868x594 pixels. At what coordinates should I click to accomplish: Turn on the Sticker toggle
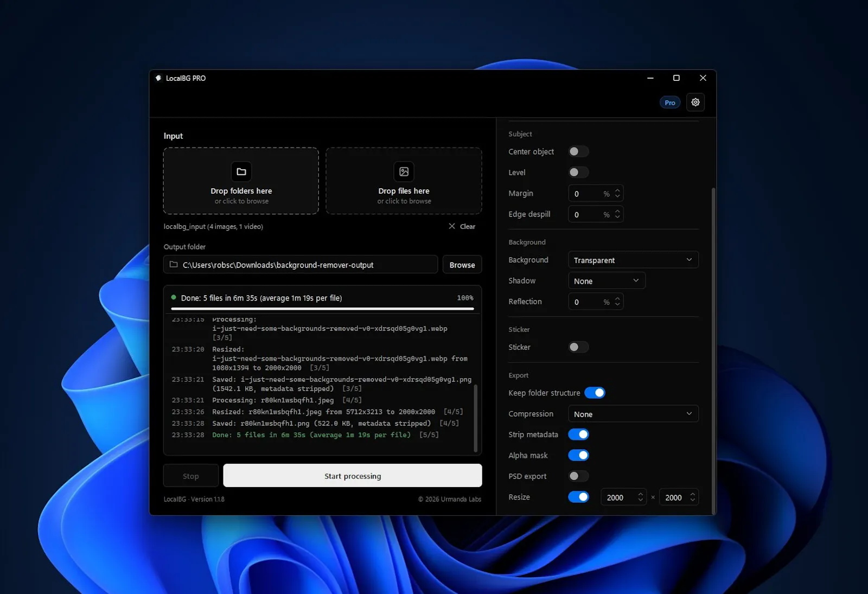tap(578, 347)
